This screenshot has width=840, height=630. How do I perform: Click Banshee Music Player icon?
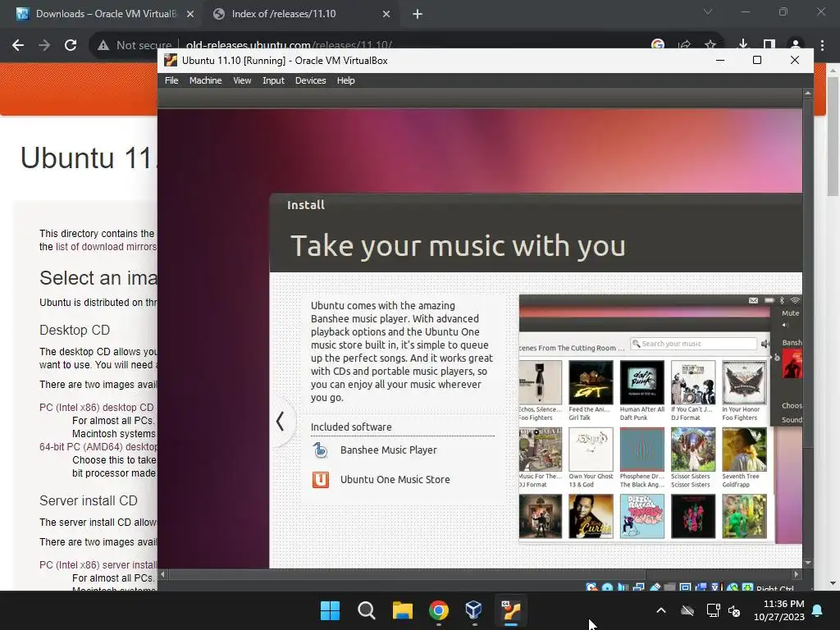coord(321,450)
